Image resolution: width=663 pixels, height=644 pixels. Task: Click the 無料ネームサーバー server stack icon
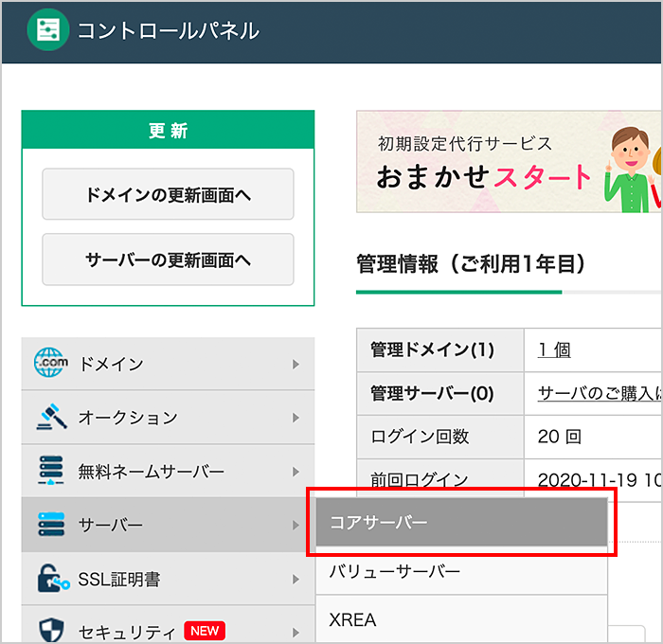51,470
